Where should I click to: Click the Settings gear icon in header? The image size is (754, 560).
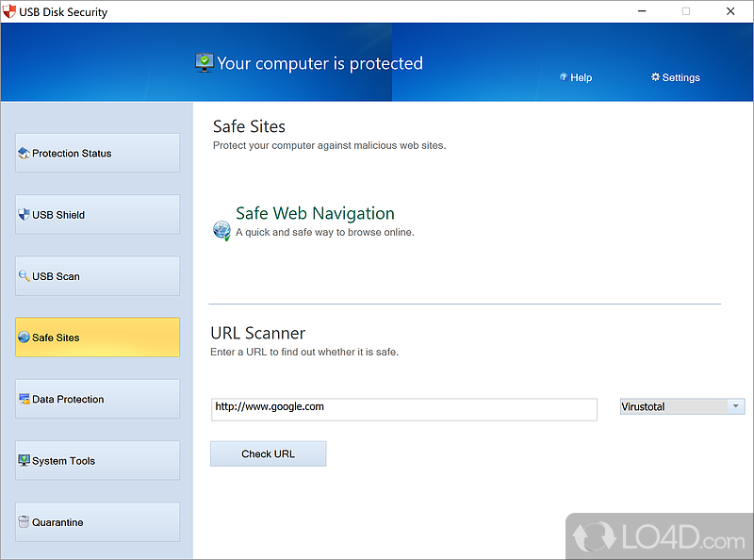(655, 77)
